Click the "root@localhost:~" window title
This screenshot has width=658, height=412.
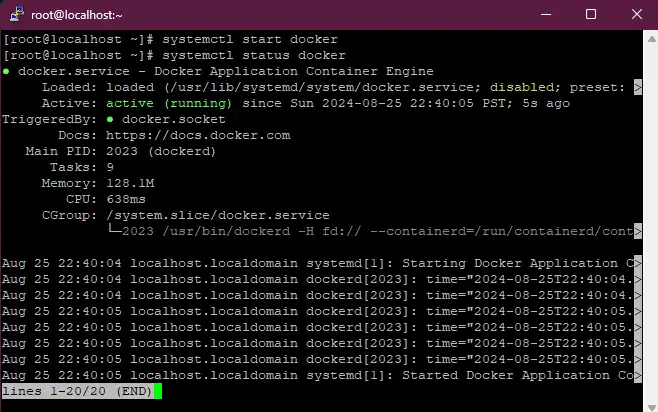(x=77, y=15)
